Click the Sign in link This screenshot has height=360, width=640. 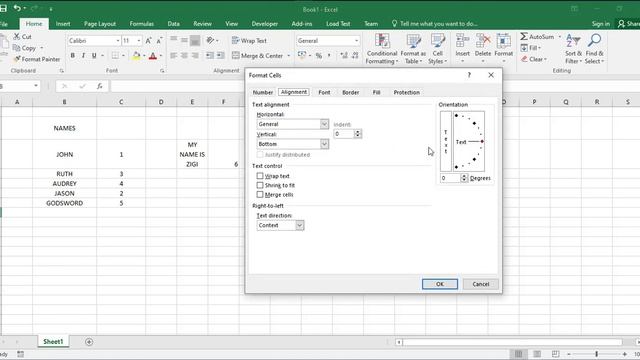(601, 24)
